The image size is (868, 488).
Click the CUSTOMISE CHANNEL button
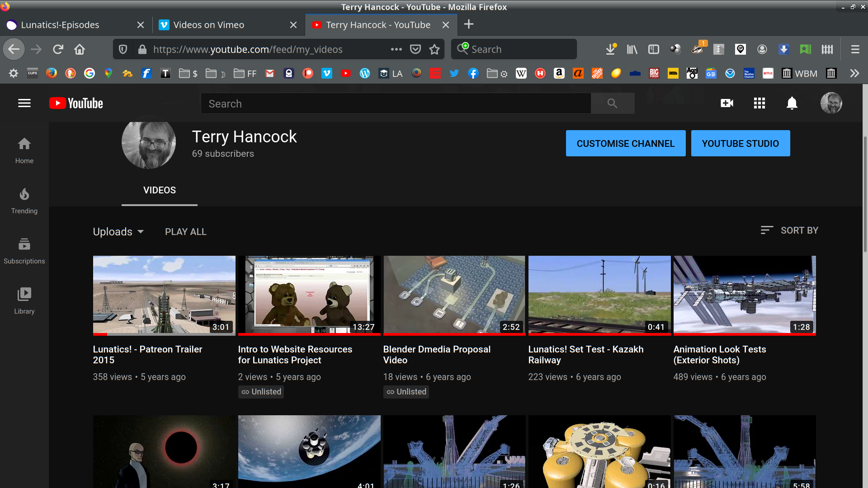pos(625,143)
